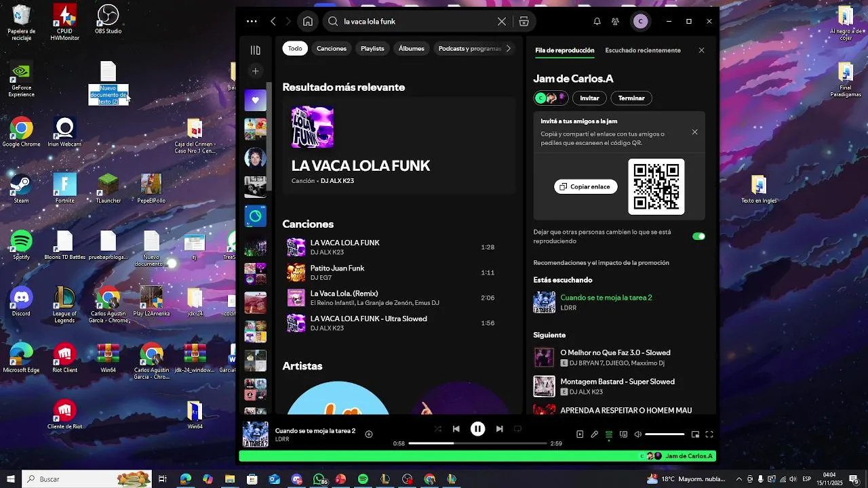Toggle letting others change playback
This screenshot has height=488, width=868.
click(x=698, y=237)
